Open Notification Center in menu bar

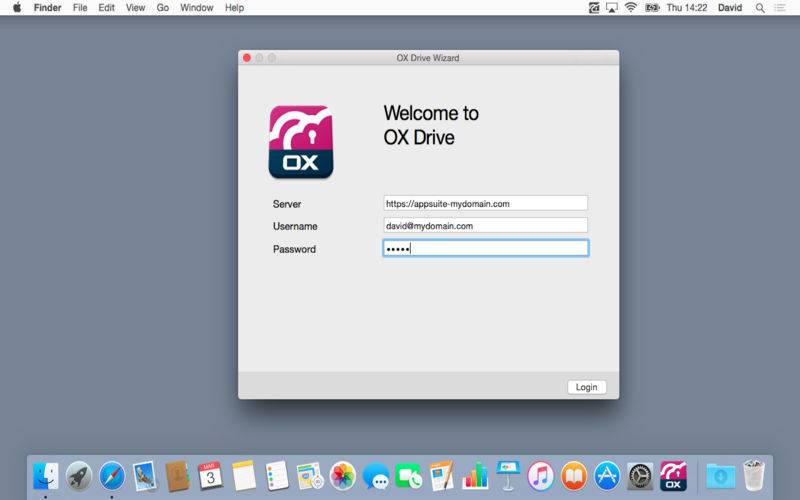pyautogui.click(x=780, y=8)
